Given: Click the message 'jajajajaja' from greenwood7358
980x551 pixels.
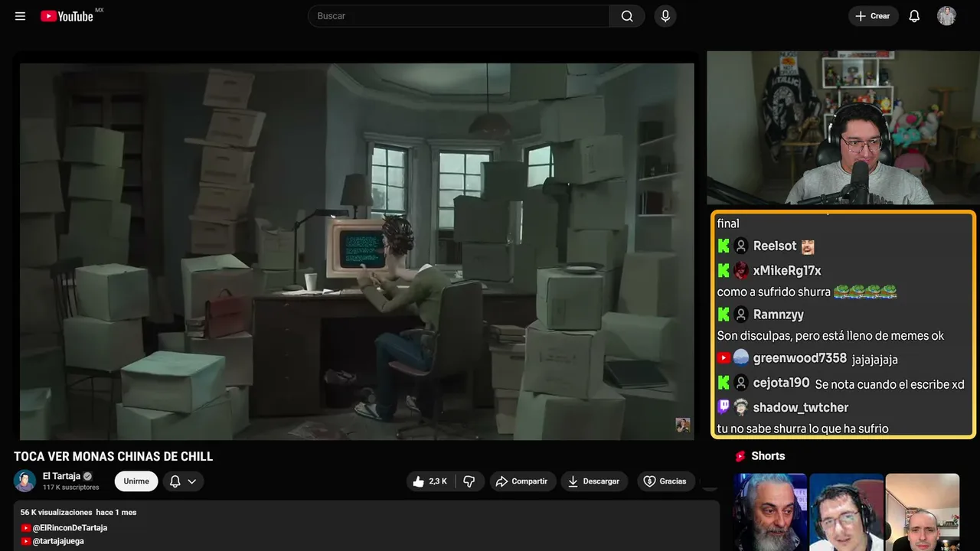Looking at the screenshot, I should tap(875, 360).
